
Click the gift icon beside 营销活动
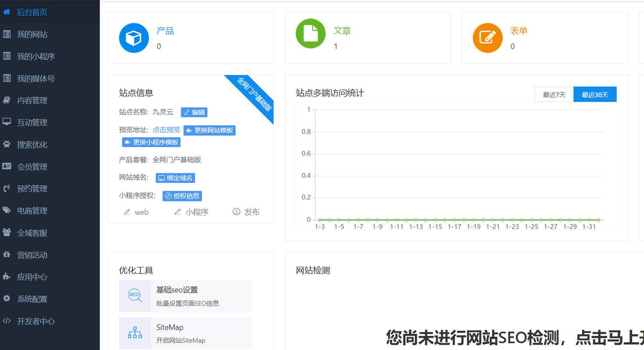tap(7, 255)
